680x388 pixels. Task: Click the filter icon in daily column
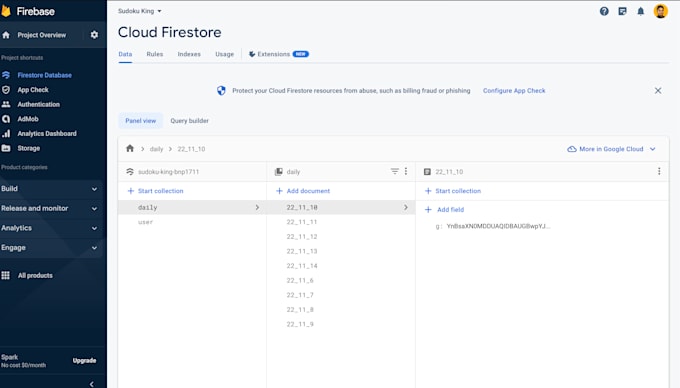click(x=395, y=171)
